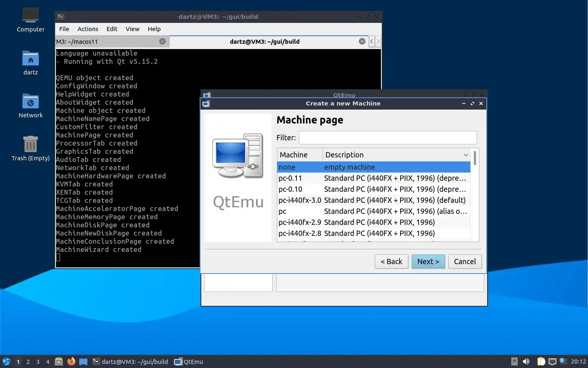
Task: Click the Create a new Machine window icon
Action: click(206, 103)
